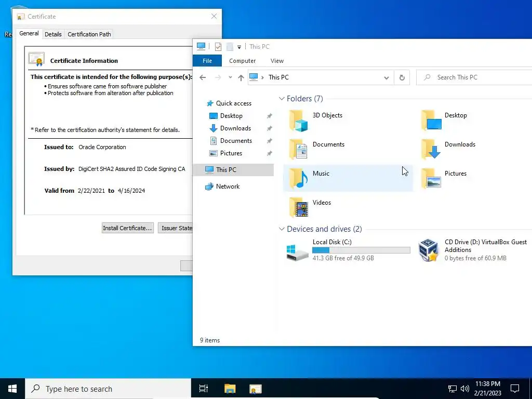Select This PC in the navigation pane

(233, 170)
